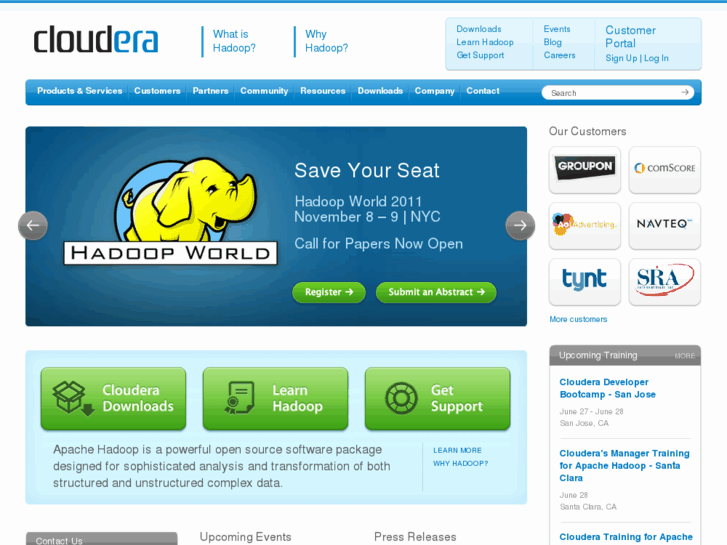Click MORE in Upcoming Training header
Screen dimensions: 727x545
point(685,356)
